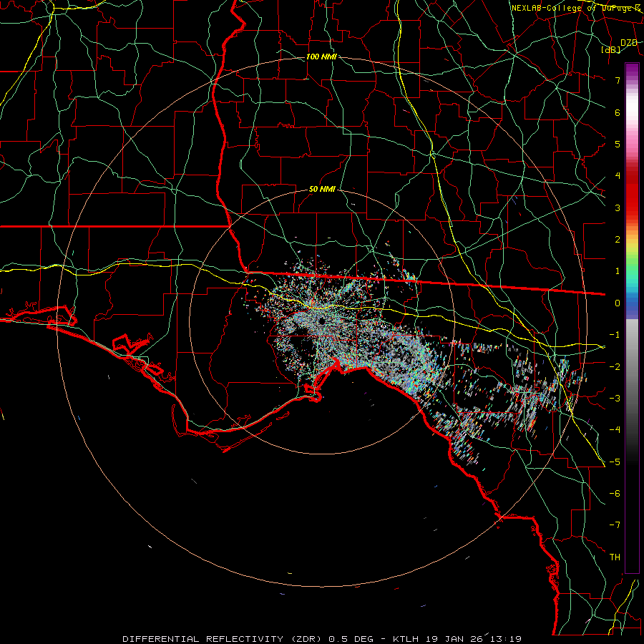Viewport: 644px width, 644px height.
Task: Click the NEXLAB-College of DuPage credit text
Action: pos(575,8)
